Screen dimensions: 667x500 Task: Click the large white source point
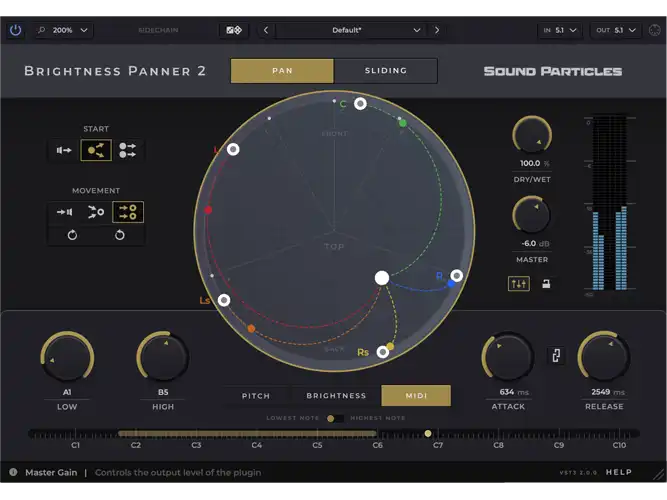click(382, 278)
